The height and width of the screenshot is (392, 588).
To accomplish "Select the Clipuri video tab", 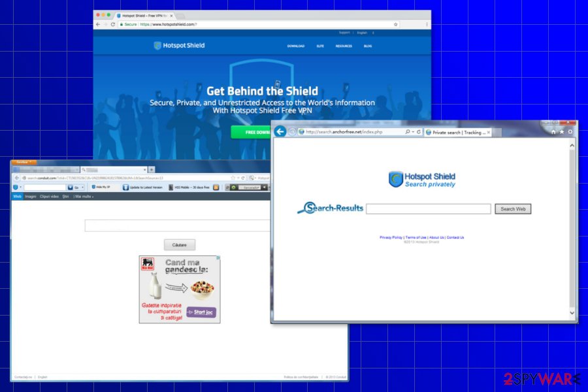I will (x=49, y=196).
